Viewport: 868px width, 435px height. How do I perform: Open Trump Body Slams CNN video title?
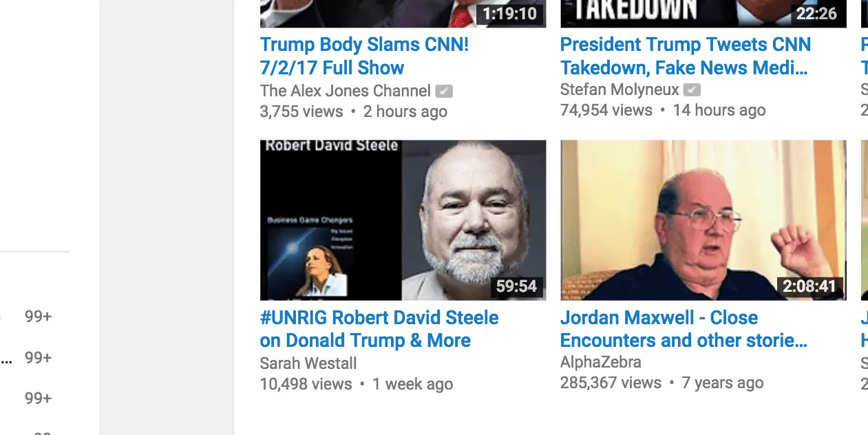coord(364,56)
